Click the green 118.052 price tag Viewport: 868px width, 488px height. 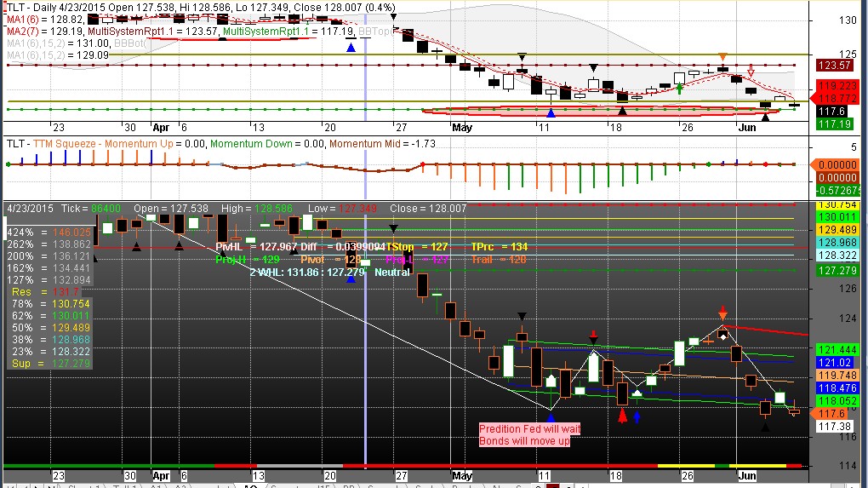(837, 401)
